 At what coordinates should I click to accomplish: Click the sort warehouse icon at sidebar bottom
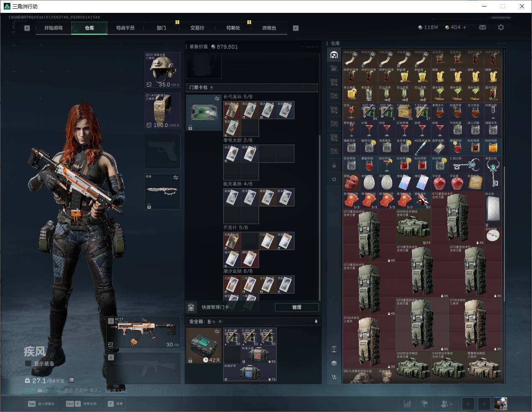[x=334, y=377]
